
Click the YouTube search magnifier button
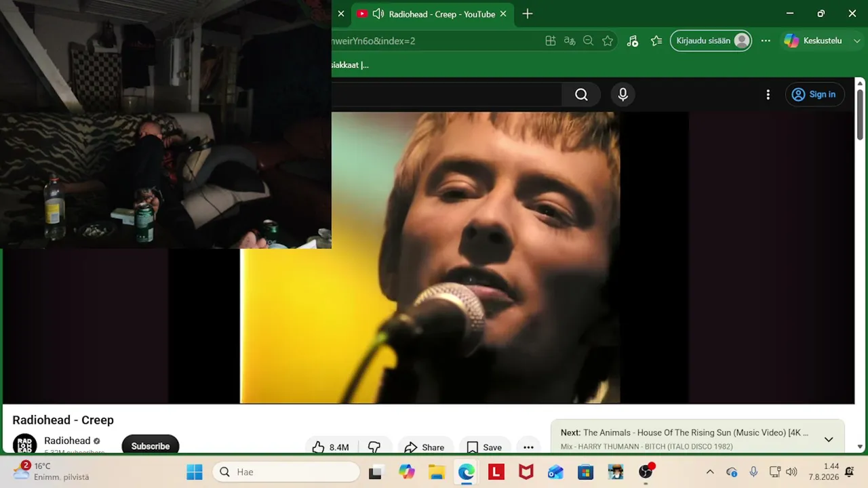click(581, 95)
